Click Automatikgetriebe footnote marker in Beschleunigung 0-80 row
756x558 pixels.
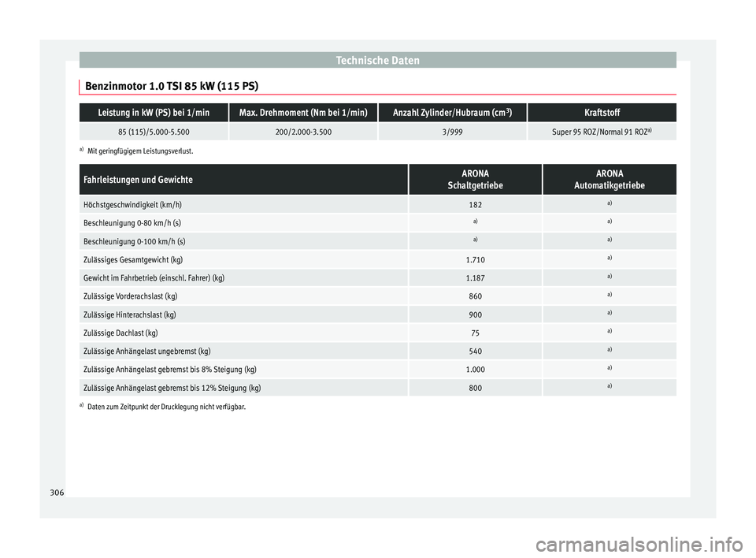point(610,221)
